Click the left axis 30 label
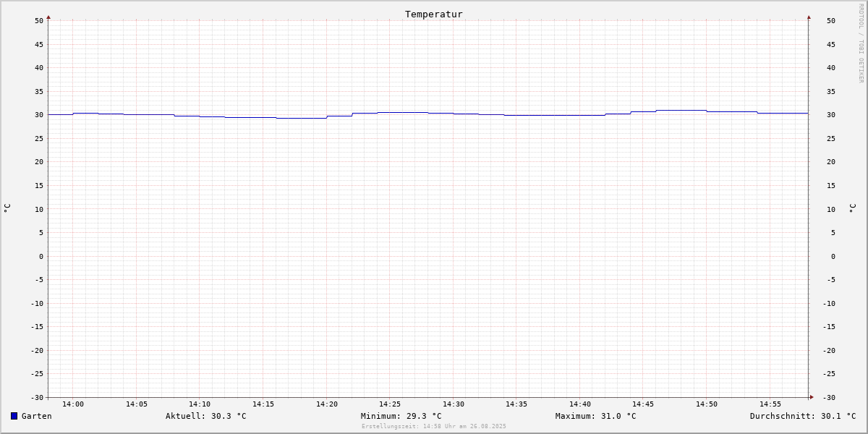 pyautogui.click(x=39, y=114)
